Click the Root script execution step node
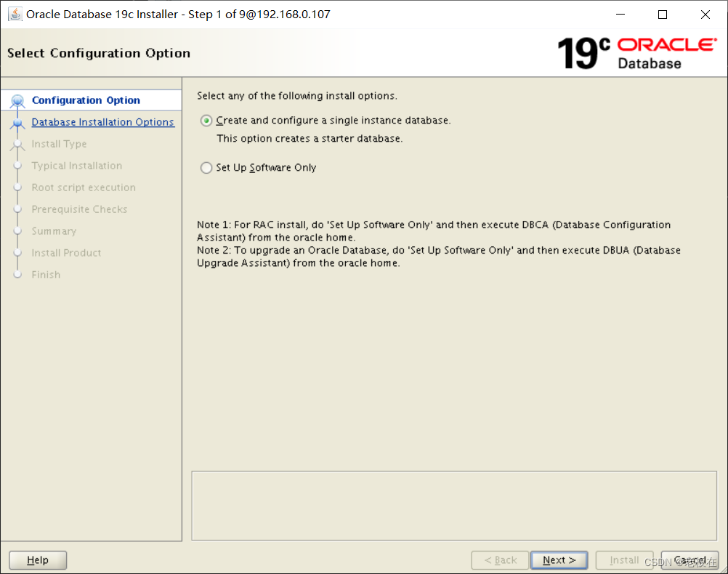This screenshot has width=728, height=574. (x=17, y=187)
